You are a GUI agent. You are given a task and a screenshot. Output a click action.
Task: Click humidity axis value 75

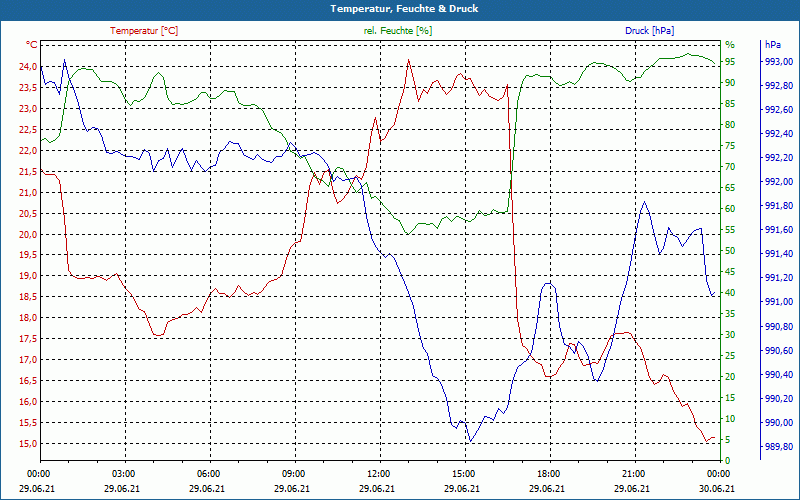click(x=730, y=146)
